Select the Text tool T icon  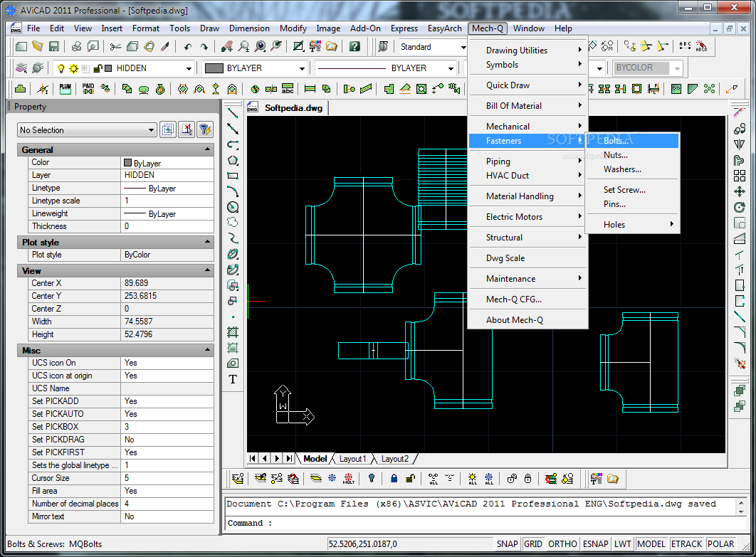233,379
